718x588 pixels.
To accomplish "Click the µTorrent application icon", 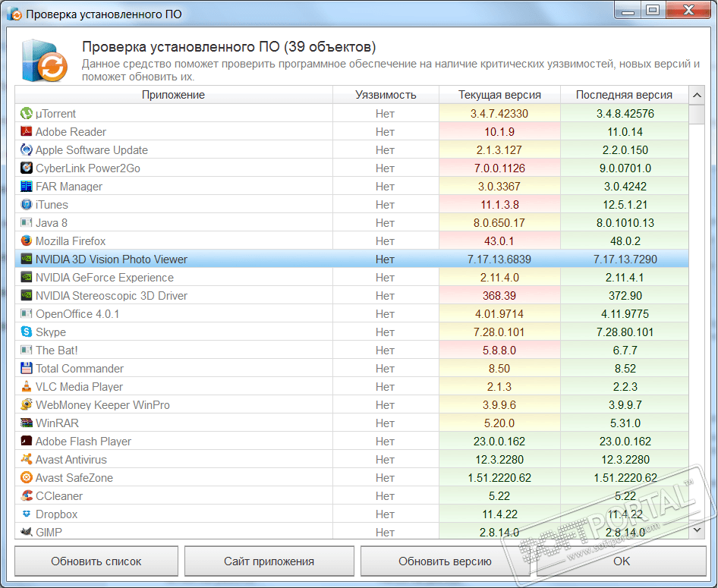I will [27, 113].
